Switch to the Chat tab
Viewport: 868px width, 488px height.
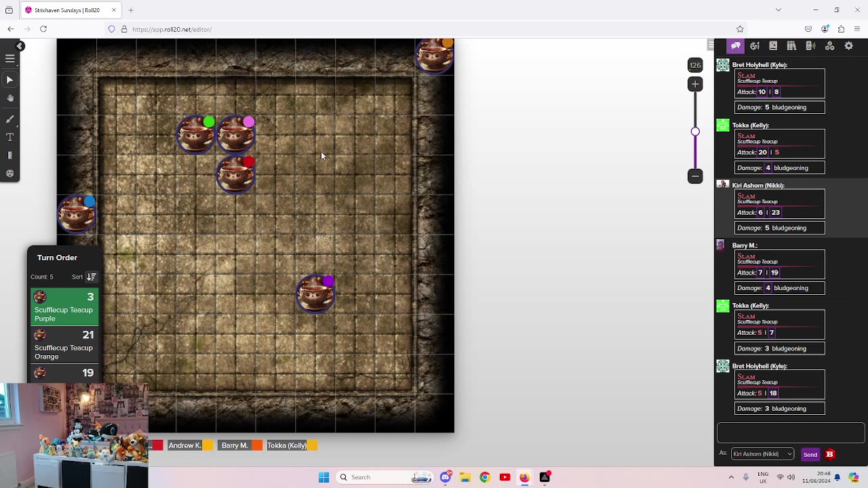(736, 45)
